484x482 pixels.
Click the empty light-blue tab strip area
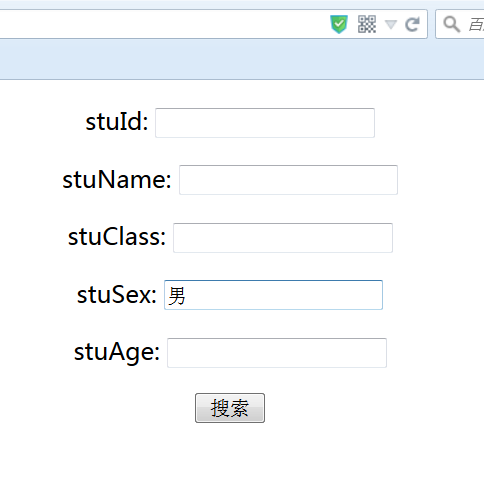tap(242, 59)
